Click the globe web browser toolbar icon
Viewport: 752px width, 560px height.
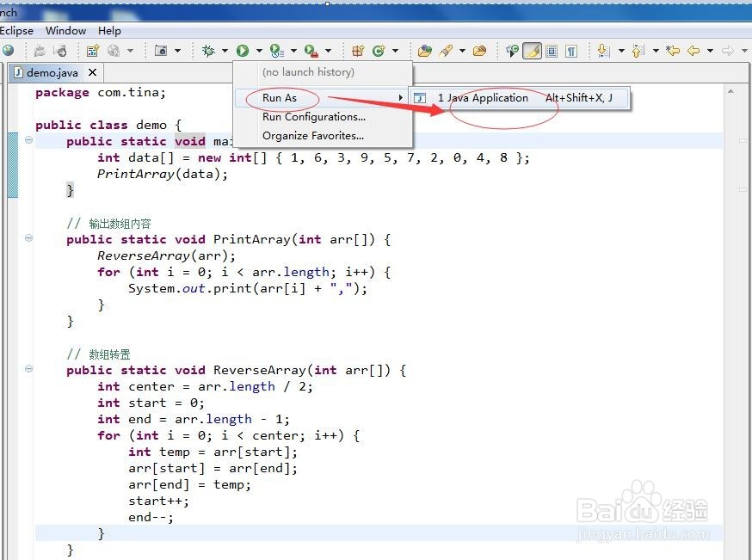pos(8,51)
